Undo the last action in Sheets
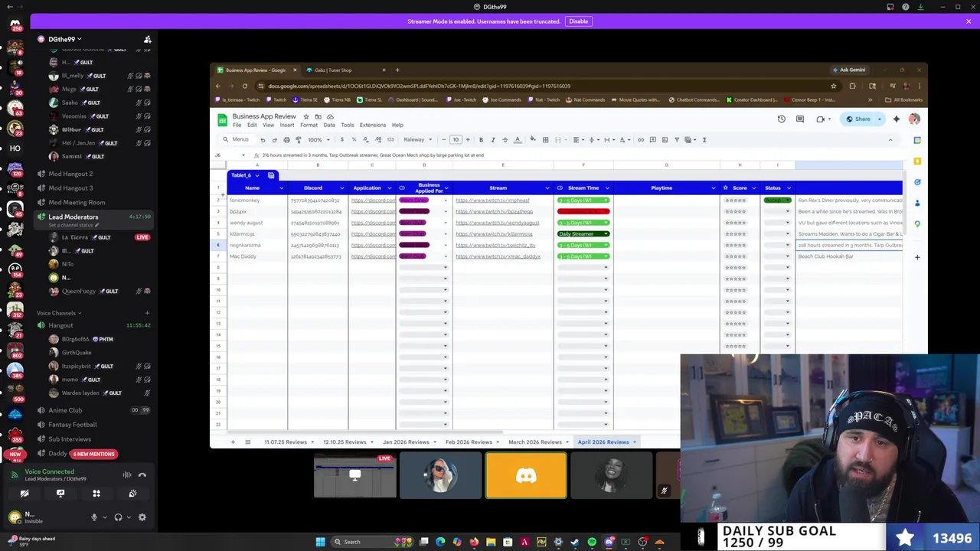Image resolution: width=980 pixels, height=551 pixels. pyautogui.click(x=263, y=140)
